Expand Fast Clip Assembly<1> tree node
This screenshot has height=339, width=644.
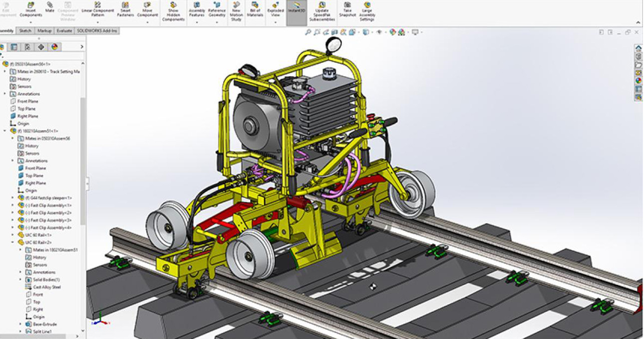(13, 205)
